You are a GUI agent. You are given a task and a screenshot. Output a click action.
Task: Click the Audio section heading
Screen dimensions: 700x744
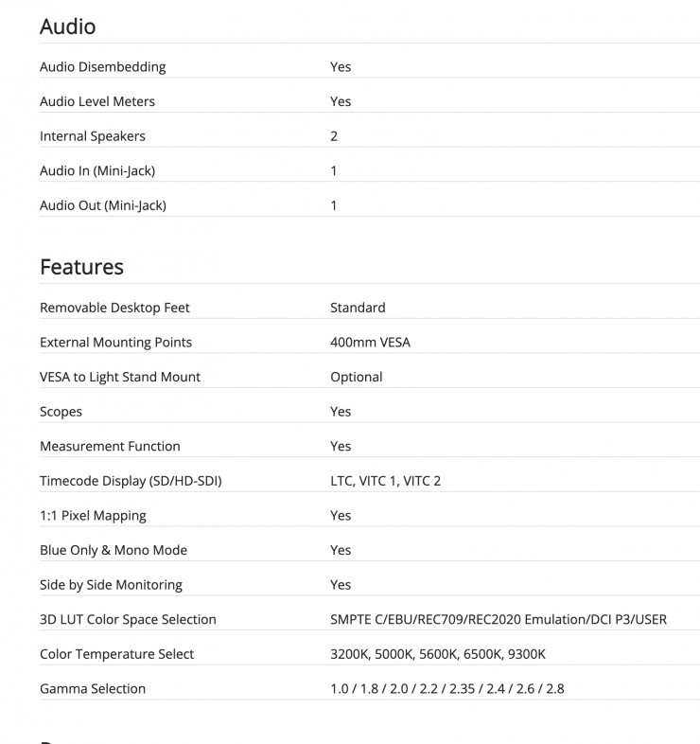(x=67, y=27)
